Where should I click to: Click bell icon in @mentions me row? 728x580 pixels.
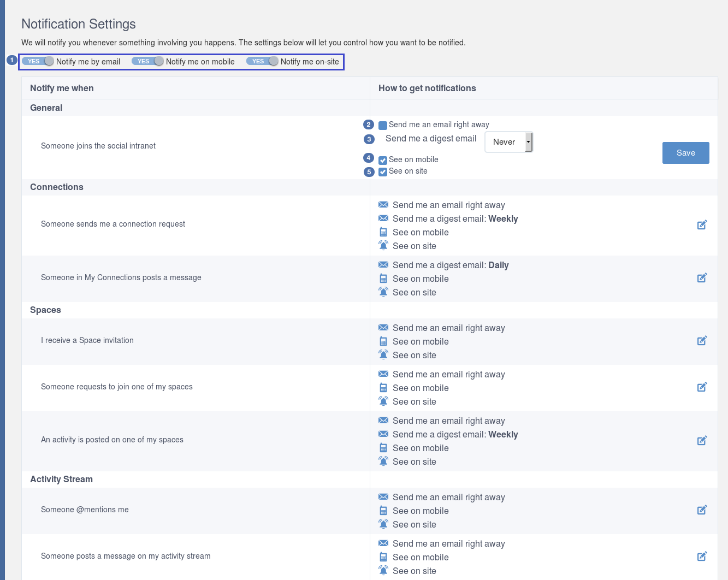pos(383,524)
